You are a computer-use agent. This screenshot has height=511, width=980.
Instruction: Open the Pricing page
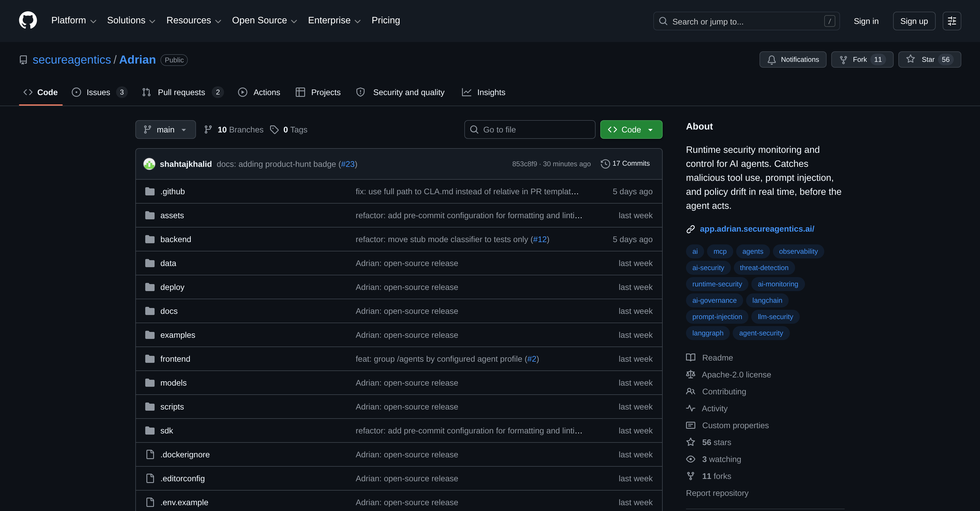click(385, 20)
